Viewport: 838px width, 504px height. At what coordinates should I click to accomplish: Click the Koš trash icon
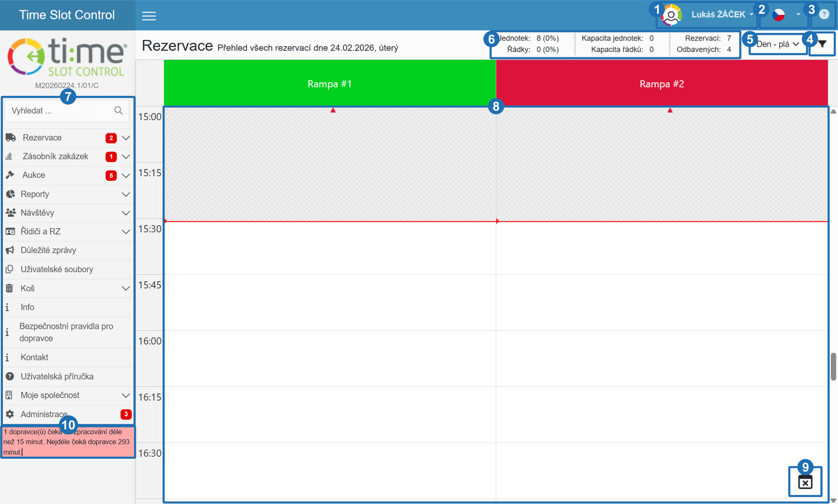coord(10,288)
